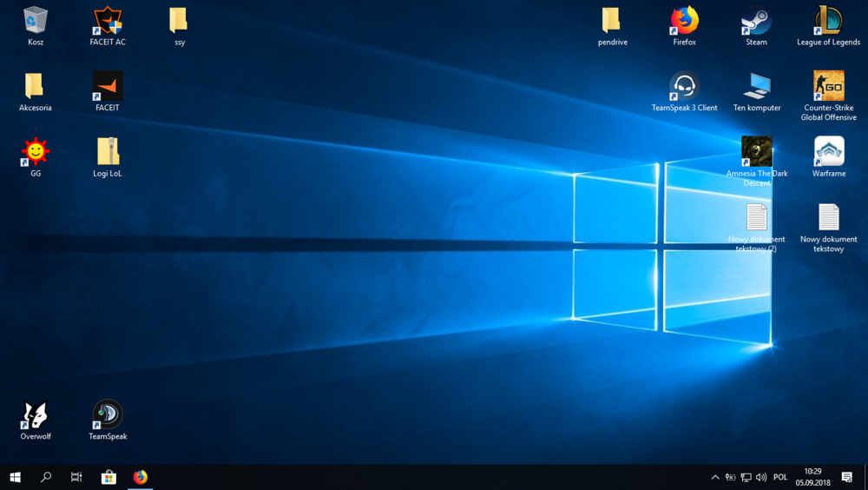
Task: Open Task View in the taskbar
Action: point(76,477)
